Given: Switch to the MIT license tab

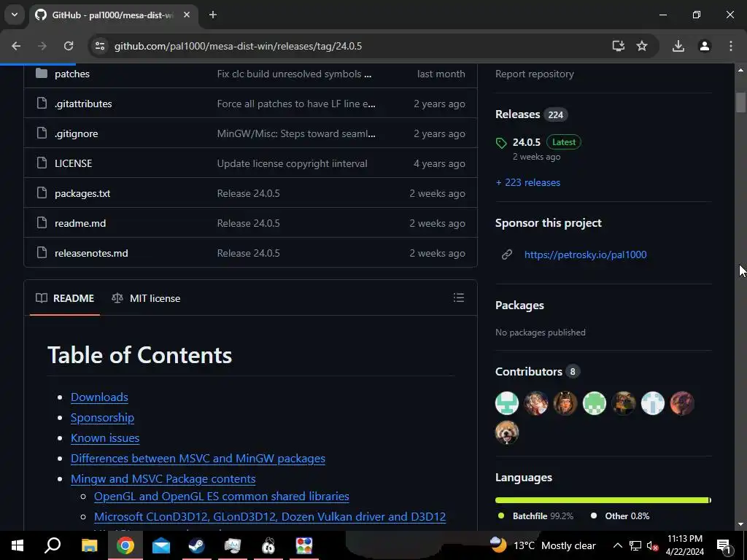Looking at the screenshot, I should [146, 298].
